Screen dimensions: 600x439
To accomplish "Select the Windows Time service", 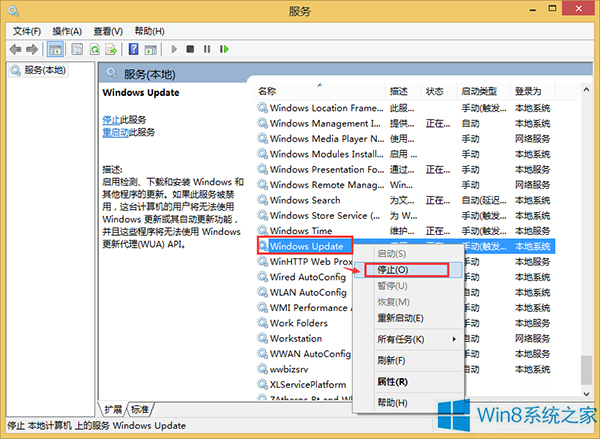I will 405,231.
